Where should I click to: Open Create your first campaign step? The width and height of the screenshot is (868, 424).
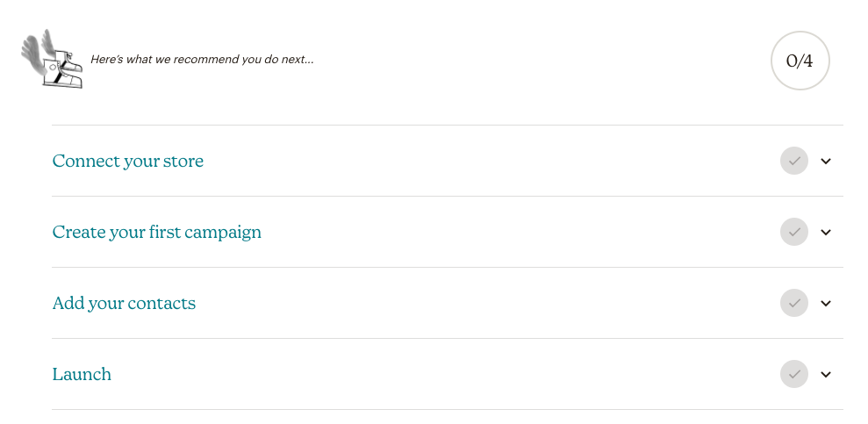coord(157,233)
